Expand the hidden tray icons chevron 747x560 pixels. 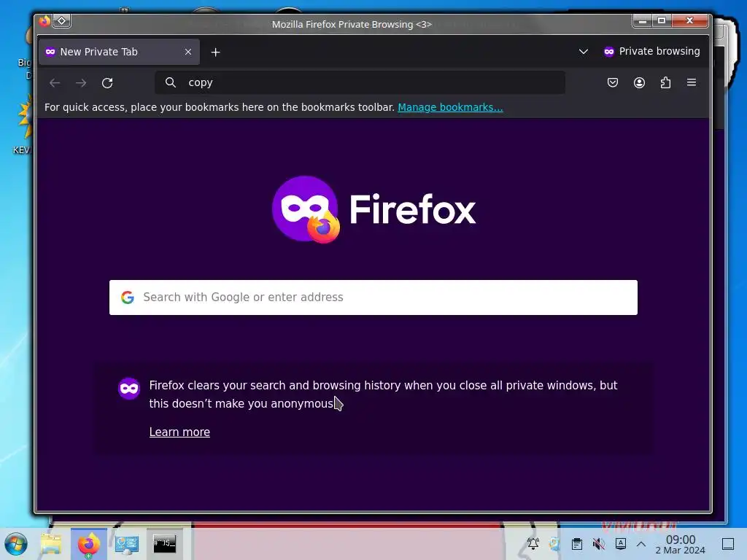641,544
